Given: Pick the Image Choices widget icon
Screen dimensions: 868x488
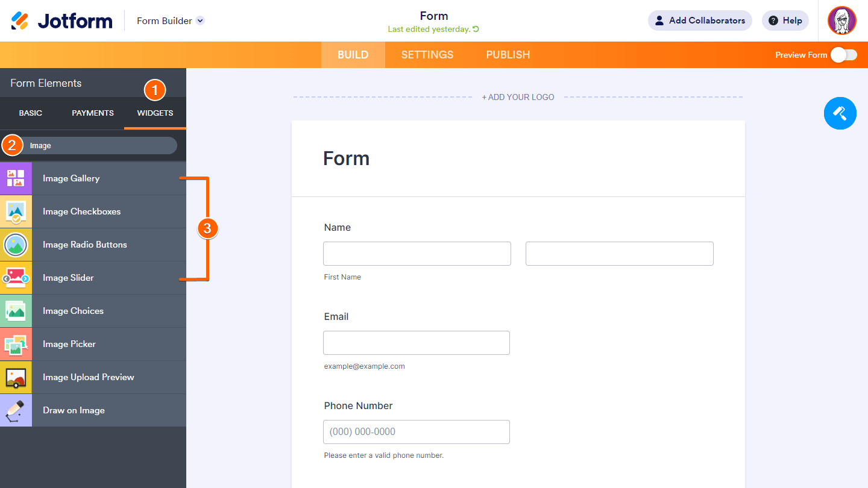Looking at the screenshot, I should coord(16,311).
